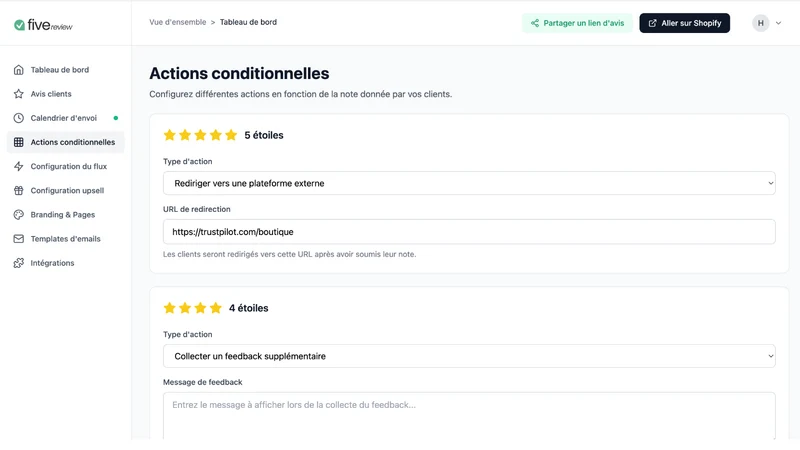Click the Message de feedback label

click(x=203, y=382)
